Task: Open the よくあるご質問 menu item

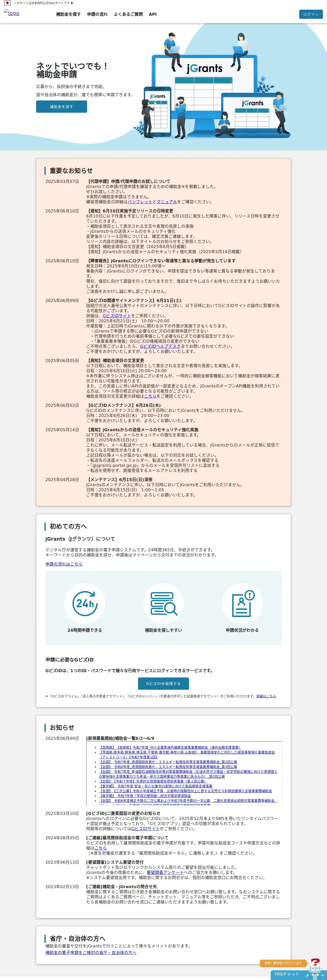Action: tap(128, 14)
